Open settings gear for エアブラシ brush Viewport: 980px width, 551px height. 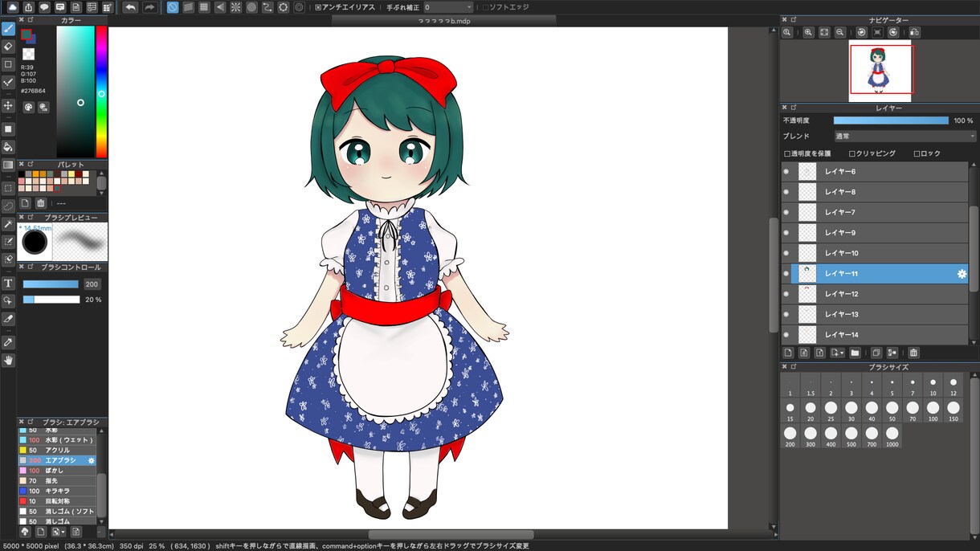[x=91, y=460]
